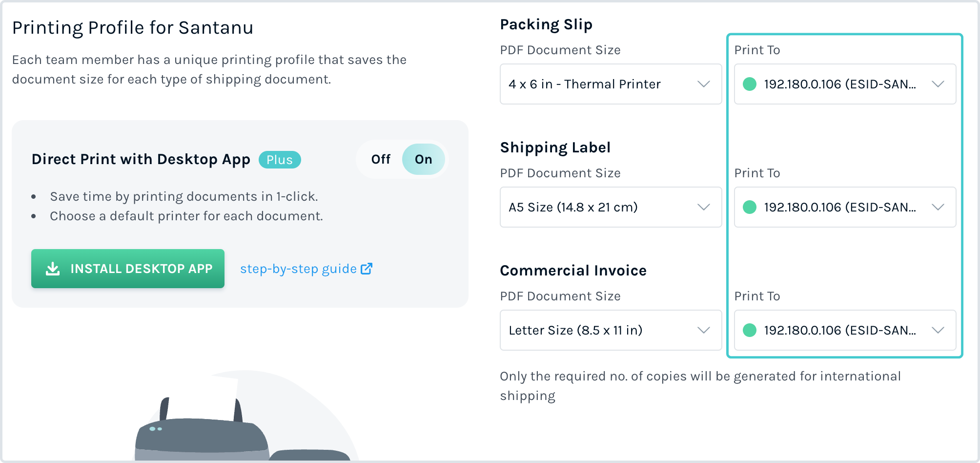The width and height of the screenshot is (980, 463).
Task: Click the Shipping Label section heading
Action: (555, 147)
